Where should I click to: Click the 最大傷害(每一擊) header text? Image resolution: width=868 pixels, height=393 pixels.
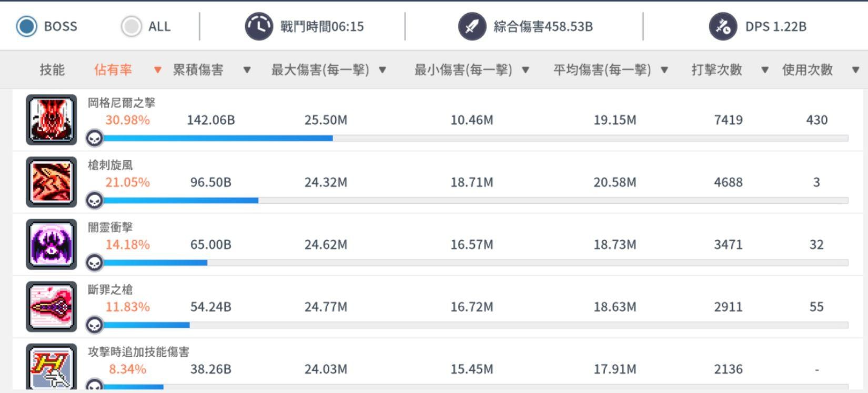[x=320, y=70]
